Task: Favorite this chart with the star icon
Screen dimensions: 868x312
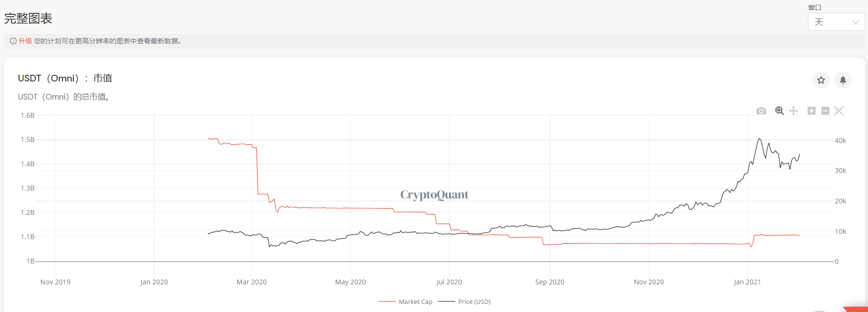Action: (821, 80)
